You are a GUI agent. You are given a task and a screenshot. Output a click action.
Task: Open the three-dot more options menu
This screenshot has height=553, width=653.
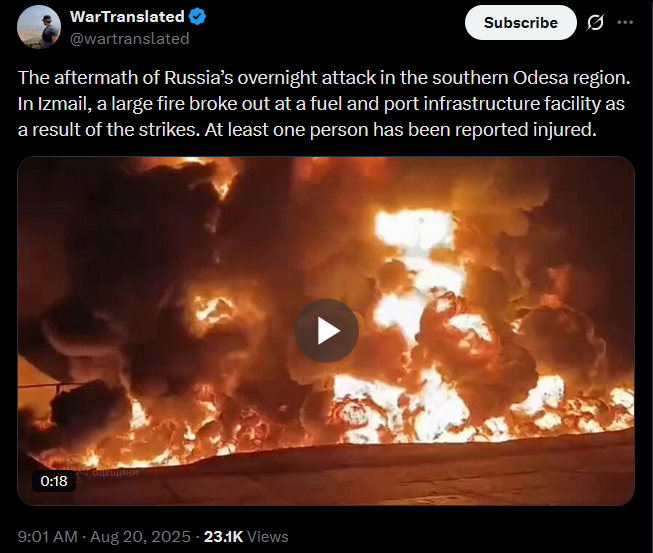point(625,22)
